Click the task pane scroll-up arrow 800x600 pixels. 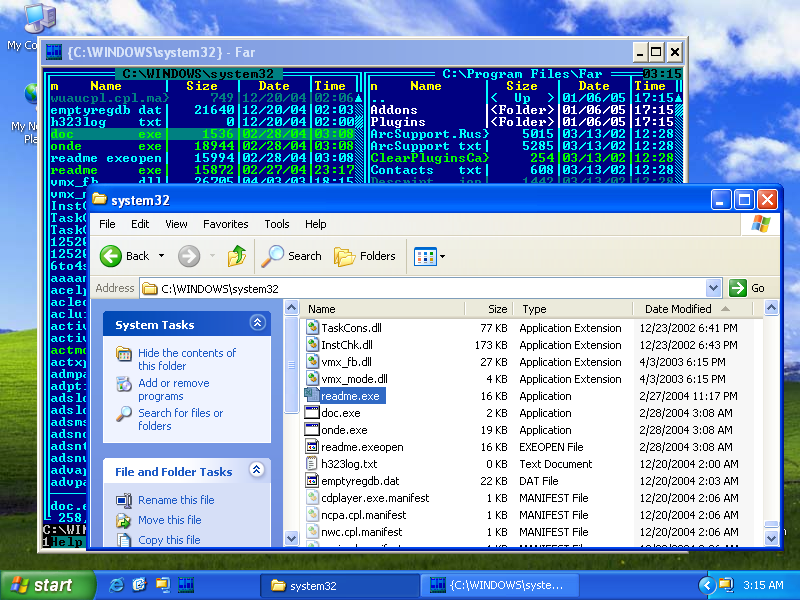291,308
